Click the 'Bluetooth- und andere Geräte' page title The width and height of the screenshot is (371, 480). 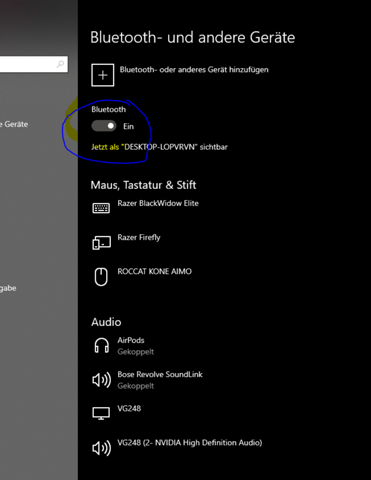[x=193, y=37]
